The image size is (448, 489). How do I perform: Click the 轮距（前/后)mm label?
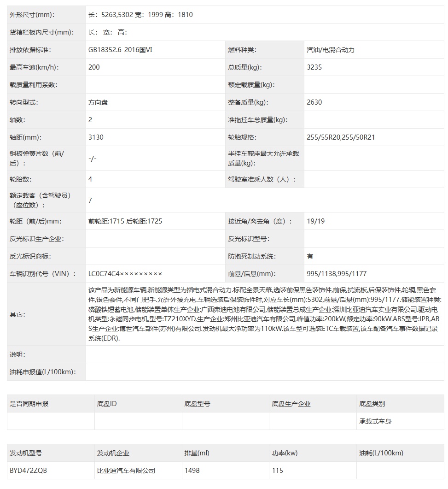36,221
